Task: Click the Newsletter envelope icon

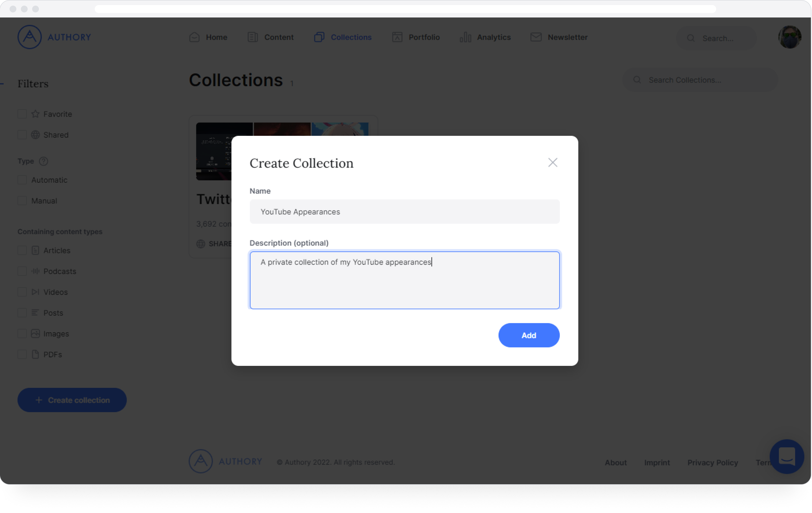Action: click(x=536, y=37)
